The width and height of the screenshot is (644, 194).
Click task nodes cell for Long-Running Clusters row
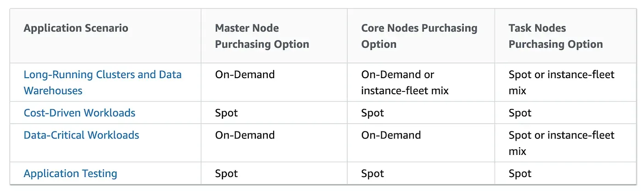pyautogui.click(x=561, y=82)
